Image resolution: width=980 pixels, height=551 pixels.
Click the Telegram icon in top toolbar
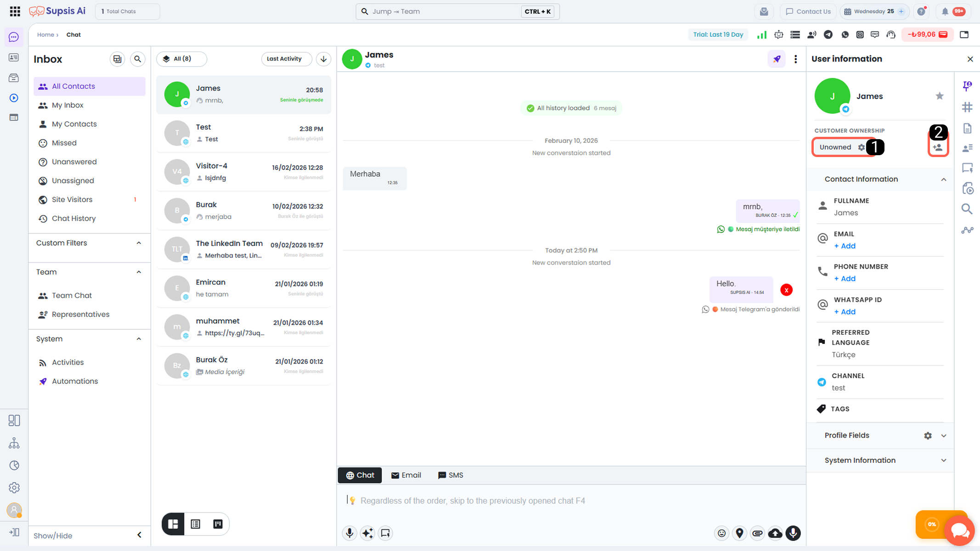[828, 34]
